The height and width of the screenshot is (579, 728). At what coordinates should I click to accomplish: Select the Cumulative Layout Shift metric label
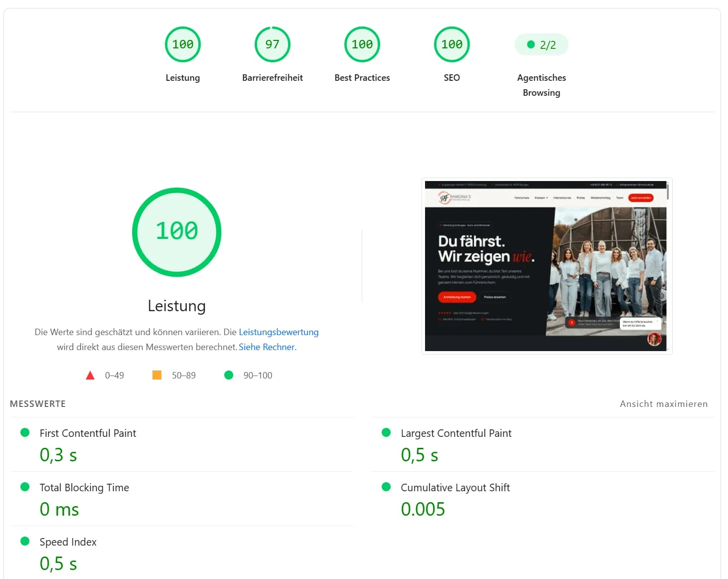pyautogui.click(x=455, y=488)
